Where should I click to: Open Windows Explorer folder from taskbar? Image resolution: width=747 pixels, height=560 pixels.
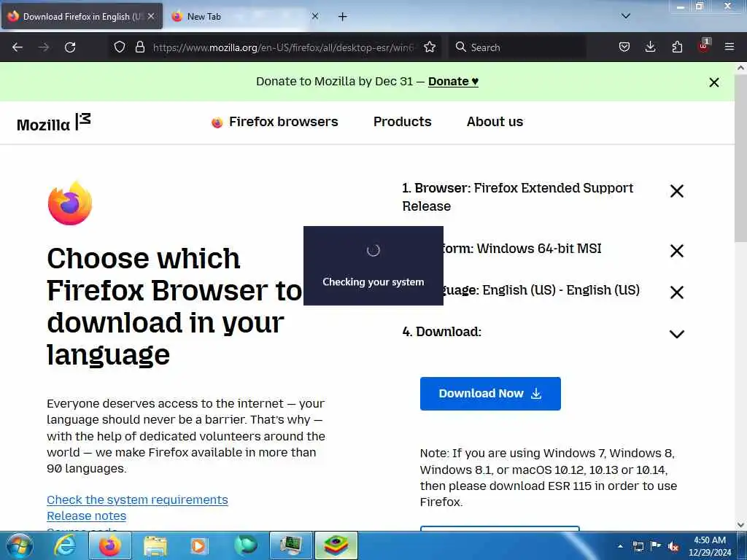155,545
